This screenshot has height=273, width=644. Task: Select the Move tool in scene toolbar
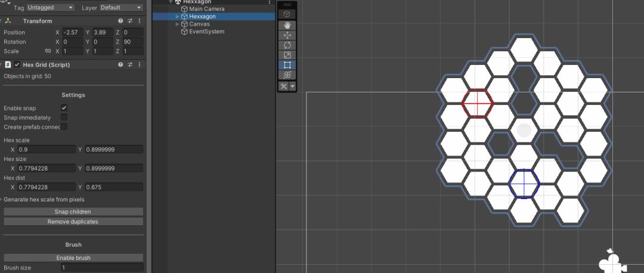[287, 35]
